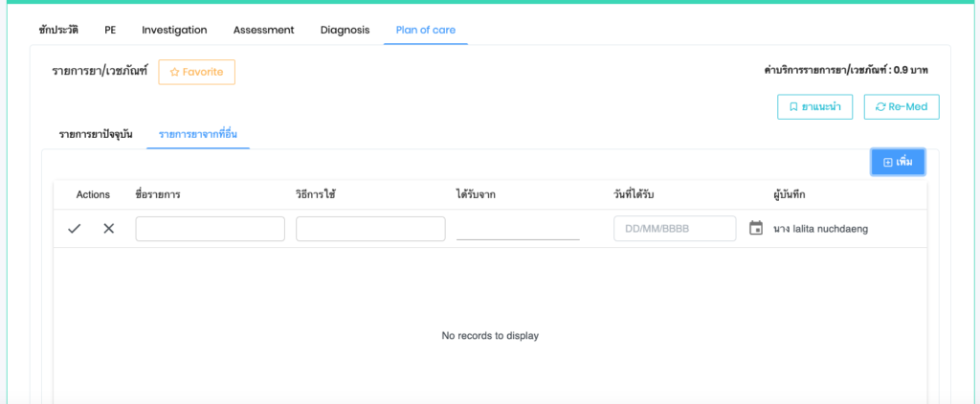
Task: Click the วิธีการใช้ text input in the row
Action: 370,229
